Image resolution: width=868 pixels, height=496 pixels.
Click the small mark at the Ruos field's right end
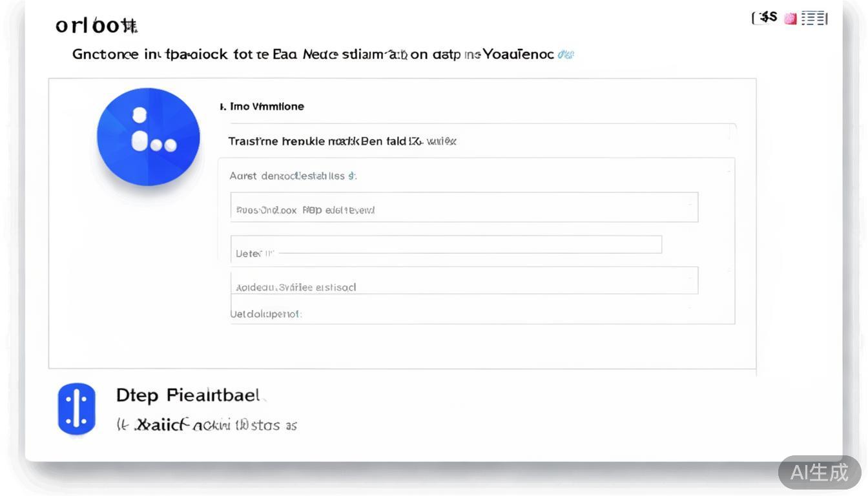[690, 204]
